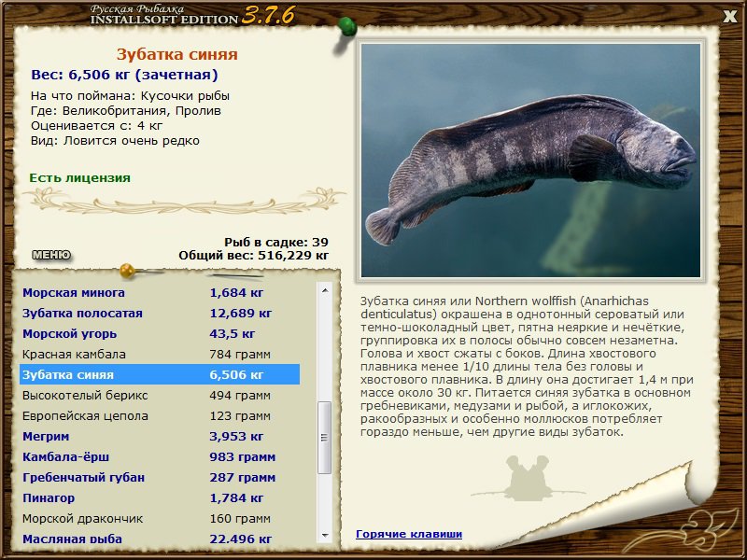747x560 pixels.
Task: Select the Мегрим entry
Action: (x=46, y=437)
